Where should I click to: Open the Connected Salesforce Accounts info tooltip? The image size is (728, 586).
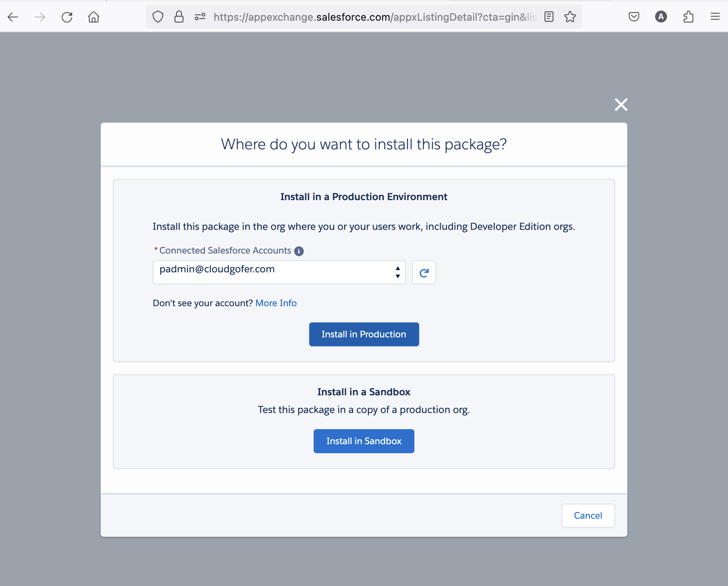click(x=299, y=251)
